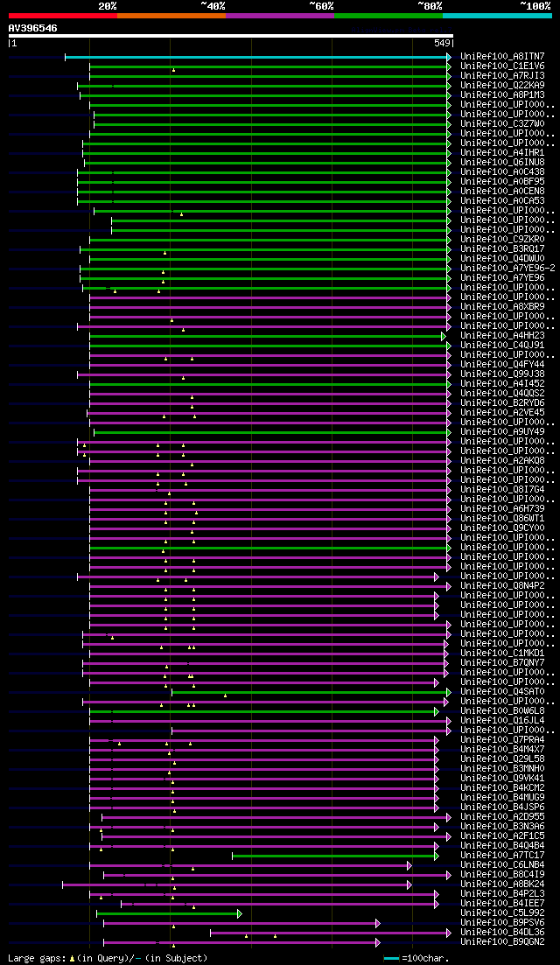Select the UniRef100_B4M4X7 label
Viewport: 560px width, 965px height.
502,749
